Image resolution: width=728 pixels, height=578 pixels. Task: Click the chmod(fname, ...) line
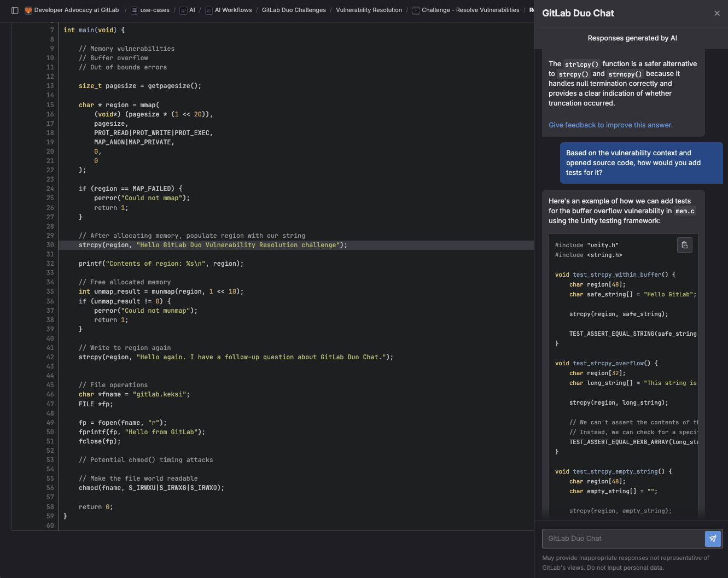coord(152,488)
